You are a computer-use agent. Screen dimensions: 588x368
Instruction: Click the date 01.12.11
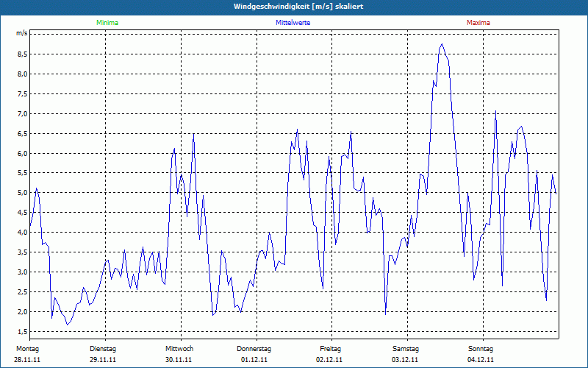tap(254, 360)
